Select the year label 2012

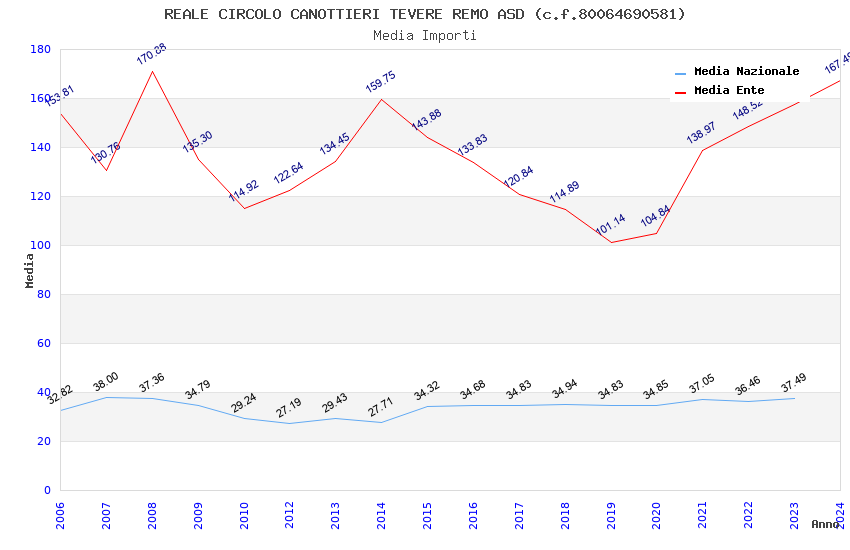(x=289, y=515)
